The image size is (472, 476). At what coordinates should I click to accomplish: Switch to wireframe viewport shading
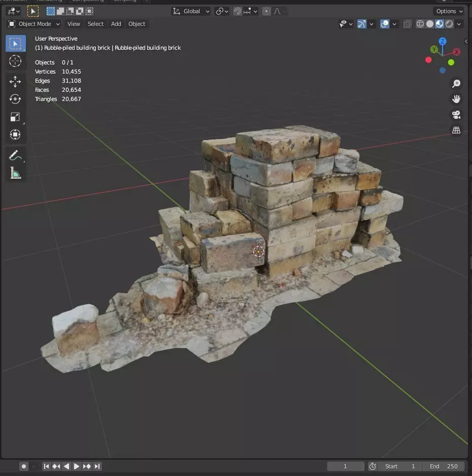pyautogui.click(x=420, y=24)
